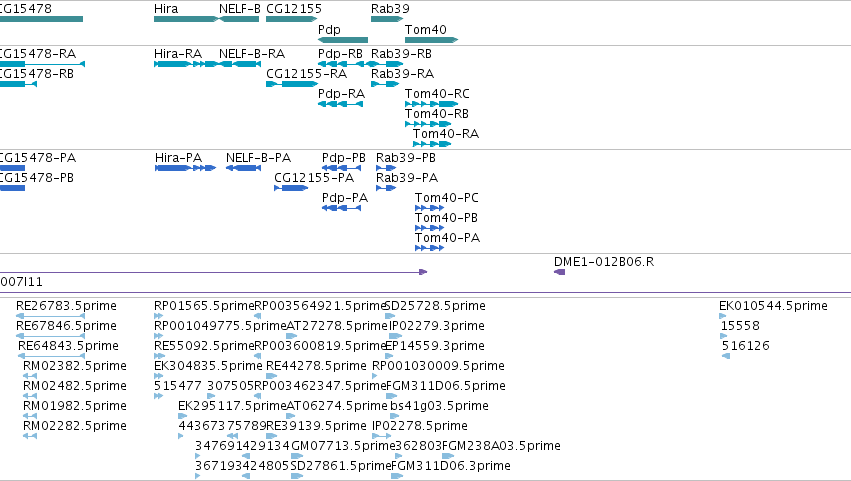Select the RE67846.5prime EST feature
The image size is (851, 481).
(x=50, y=336)
